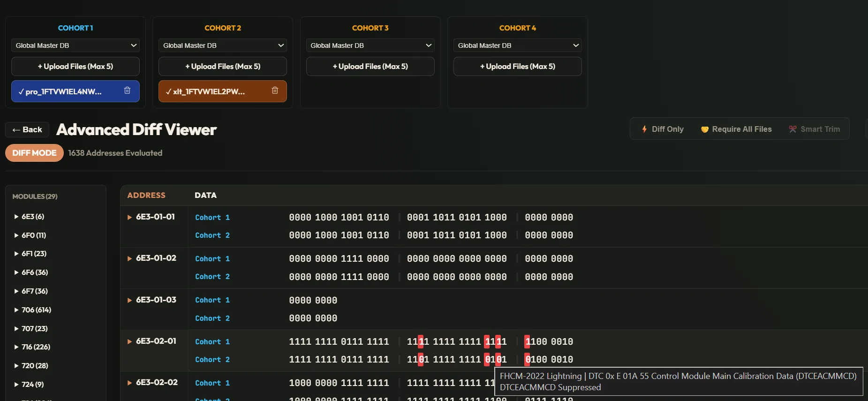Screen dimensions: 868x401
Task: Click the DIFF MODE badge
Action: point(34,153)
